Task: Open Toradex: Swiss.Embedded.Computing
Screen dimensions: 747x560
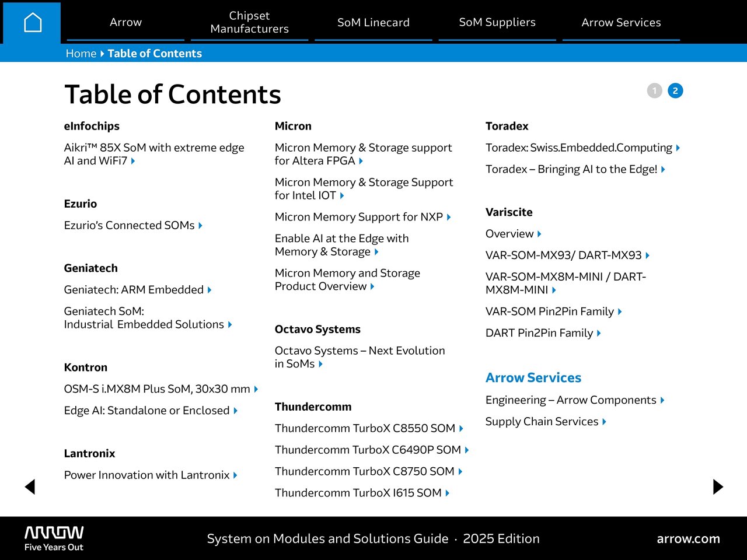Action: click(583, 148)
